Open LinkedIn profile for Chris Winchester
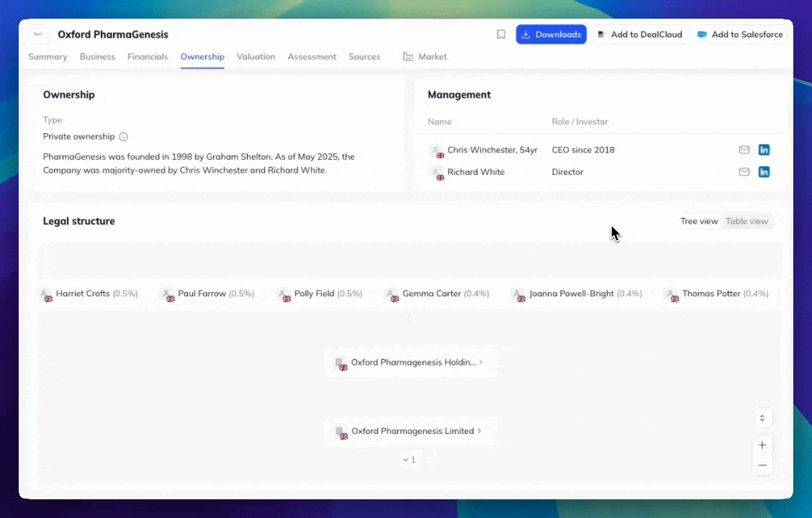 [x=764, y=150]
